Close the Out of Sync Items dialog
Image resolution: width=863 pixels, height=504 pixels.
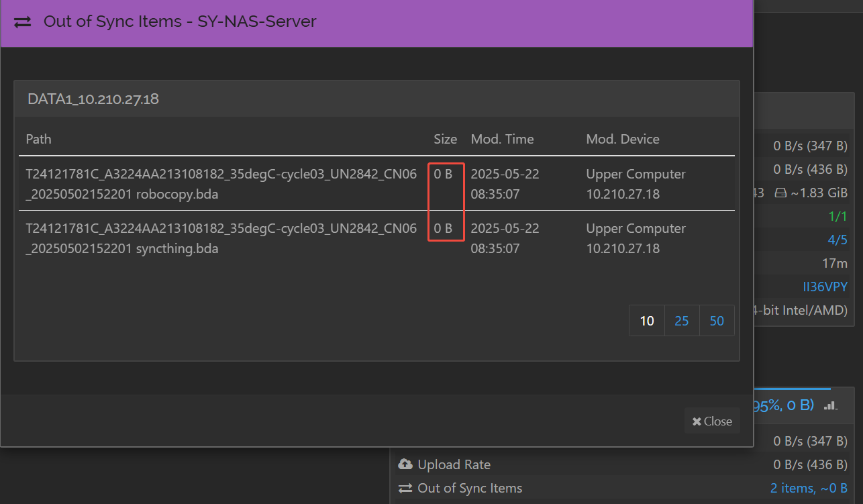pyautogui.click(x=712, y=421)
